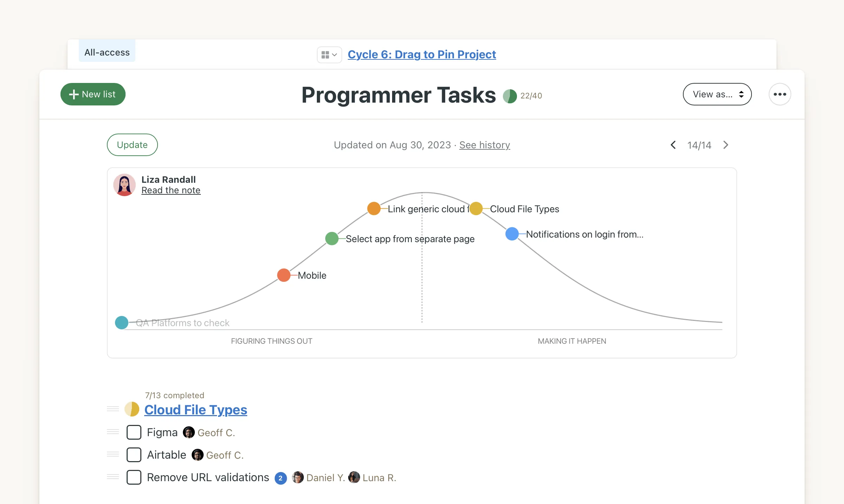
Task: Check the Remove URL validations checkbox
Action: click(x=134, y=477)
